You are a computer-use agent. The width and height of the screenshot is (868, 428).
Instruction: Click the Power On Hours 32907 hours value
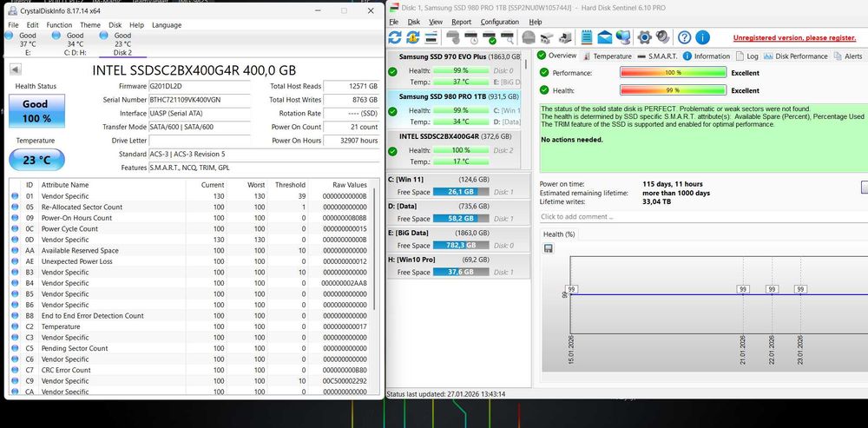tap(352, 141)
